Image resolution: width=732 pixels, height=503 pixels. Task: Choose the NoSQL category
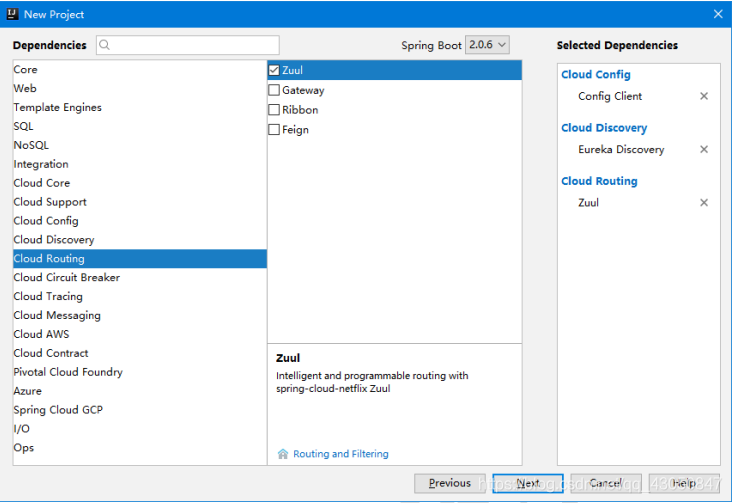pyautogui.click(x=140, y=145)
